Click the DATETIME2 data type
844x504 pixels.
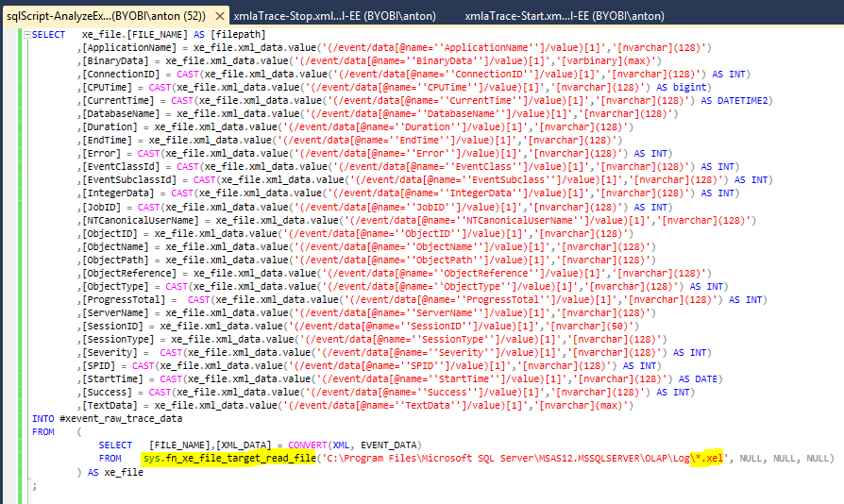click(742, 101)
